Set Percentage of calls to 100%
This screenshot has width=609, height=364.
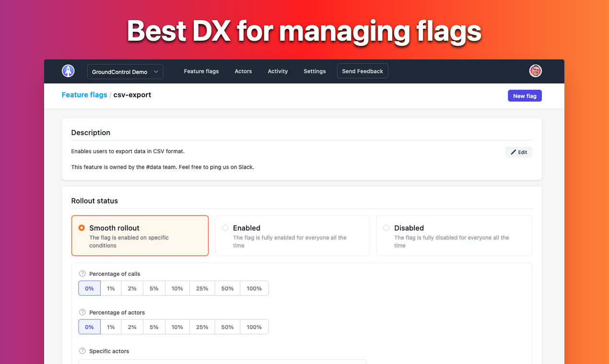click(x=254, y=288)
